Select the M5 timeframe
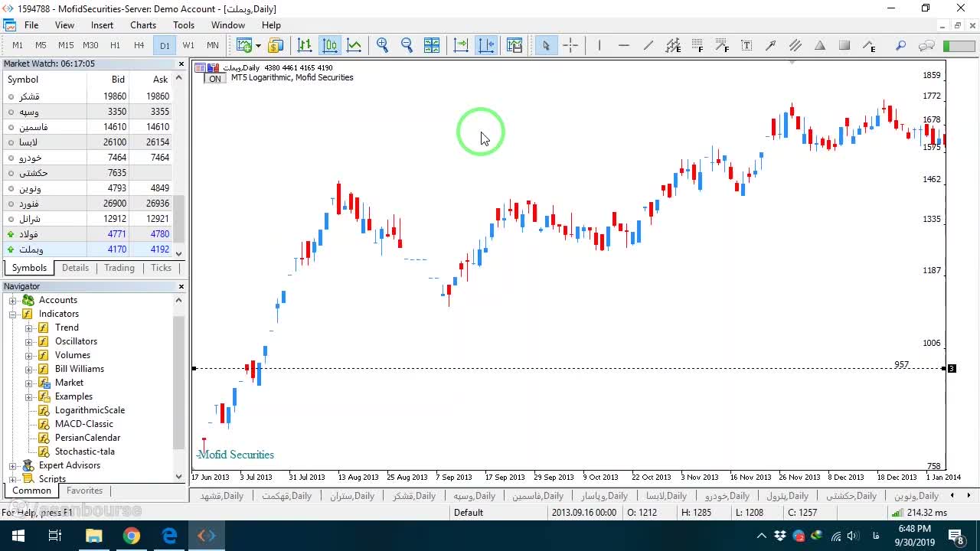 click(41, 45)
